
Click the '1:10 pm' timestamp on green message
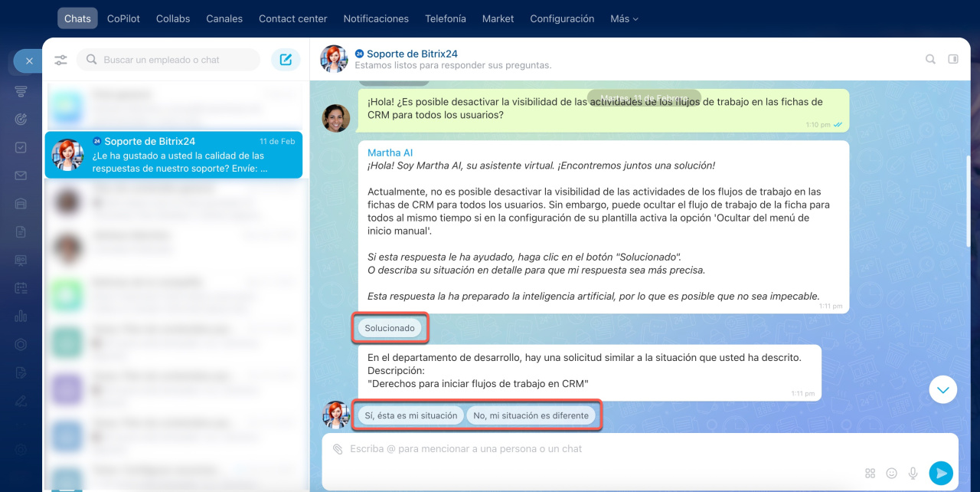pyautogui.click(x=818, y=124)
